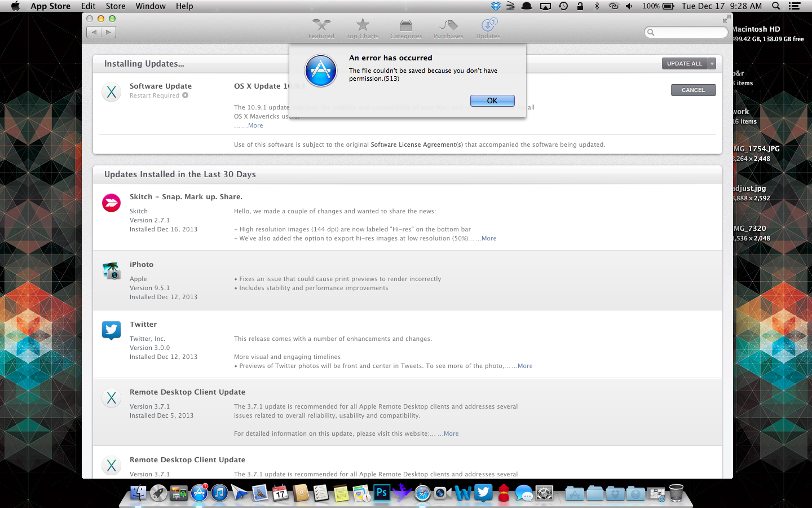The width and height of the screenshot is (812, 508).
Task: Open the Purchases toolbar icon
Action: (x=448, y=25)
